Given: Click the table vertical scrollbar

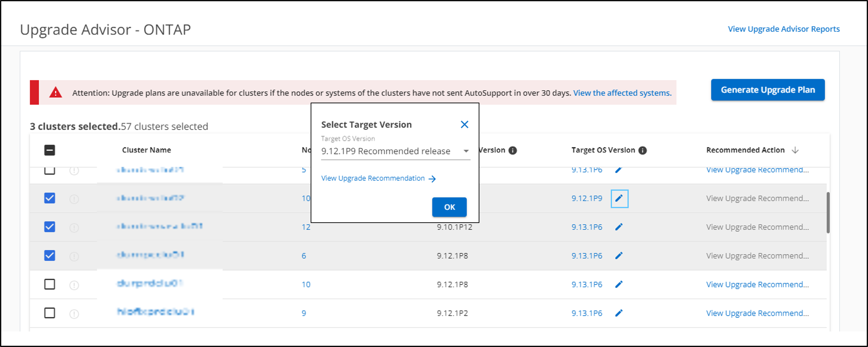Looking at the screenshot, I should [828, 213].
